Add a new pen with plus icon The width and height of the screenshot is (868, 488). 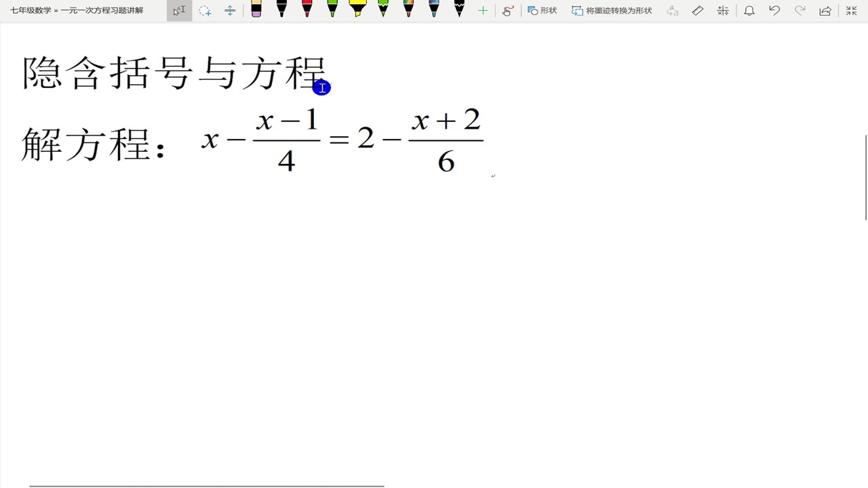(483, 11)
